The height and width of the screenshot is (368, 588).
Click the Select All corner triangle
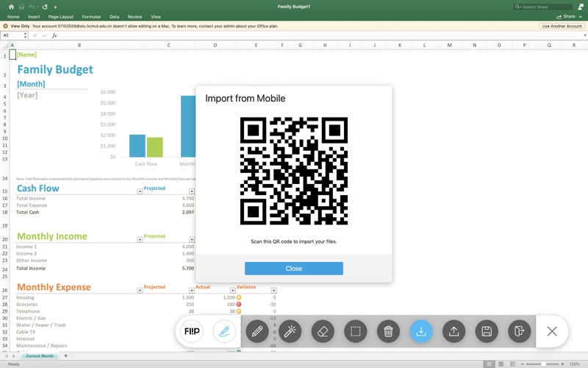click(x=5, y=46)
